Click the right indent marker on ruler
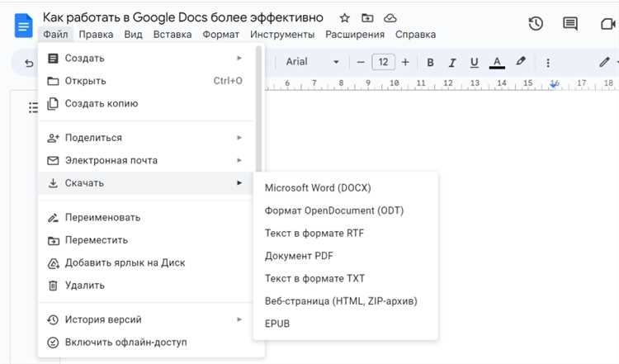The image size is (619, 364). [555, 84]
